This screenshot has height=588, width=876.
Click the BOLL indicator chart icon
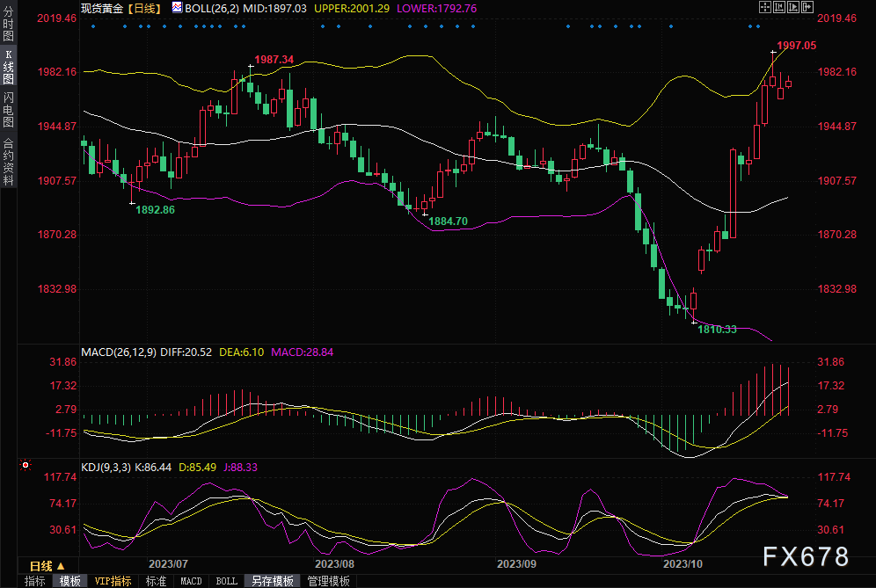tap(177, 7)
